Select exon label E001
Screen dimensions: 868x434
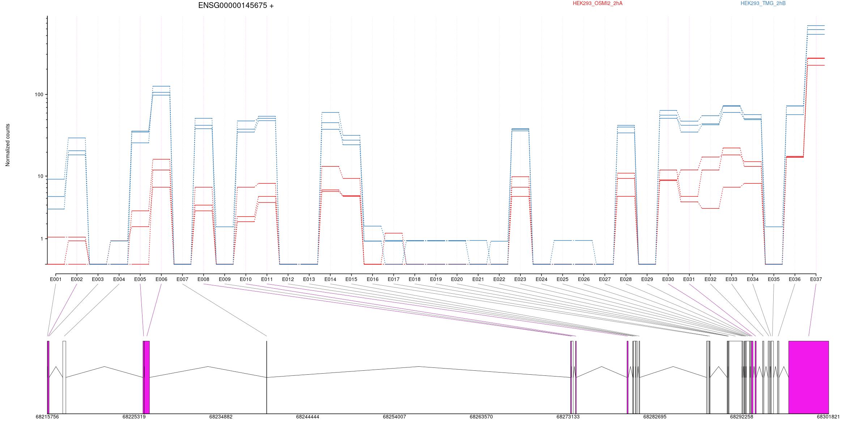click(56, 279)
